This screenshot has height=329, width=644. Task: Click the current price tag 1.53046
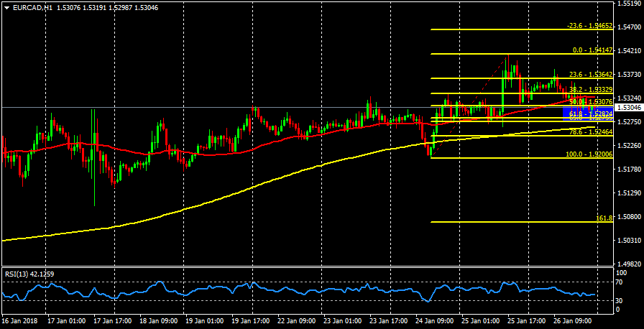(629, 107)
